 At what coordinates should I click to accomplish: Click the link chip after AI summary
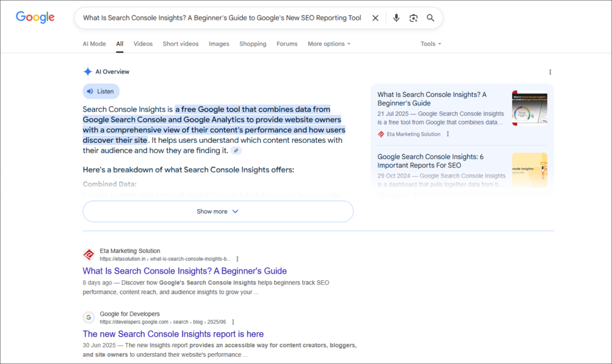tap(235, 151)
